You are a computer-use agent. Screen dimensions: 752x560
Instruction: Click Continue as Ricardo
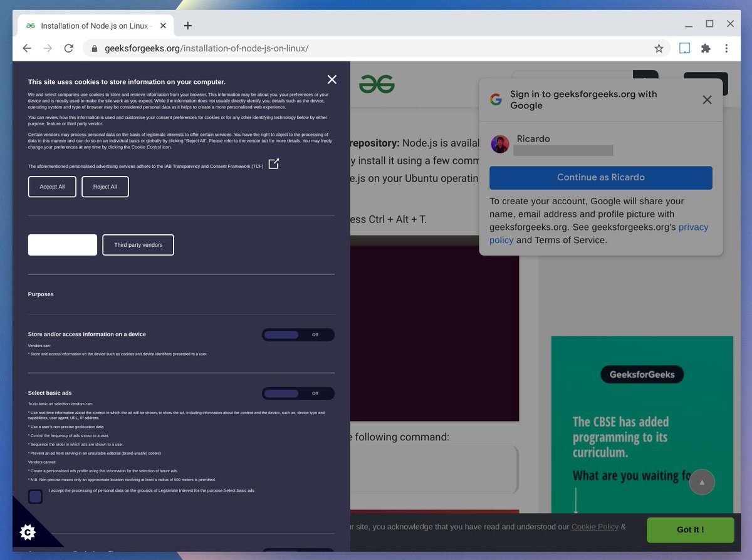(x=601, y=177)
